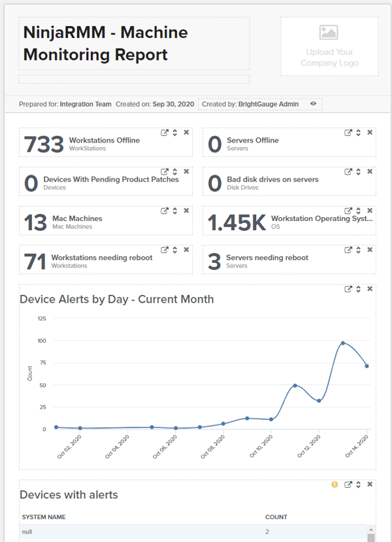
Task: Remove Device Alerts by Day chart
Action: pyautogui.click(x=370, y=288)
